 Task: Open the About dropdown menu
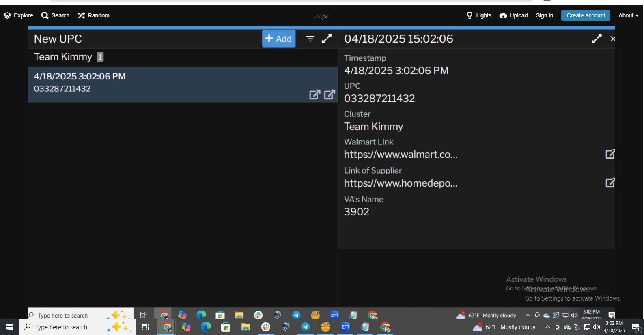tap(628, 15)
